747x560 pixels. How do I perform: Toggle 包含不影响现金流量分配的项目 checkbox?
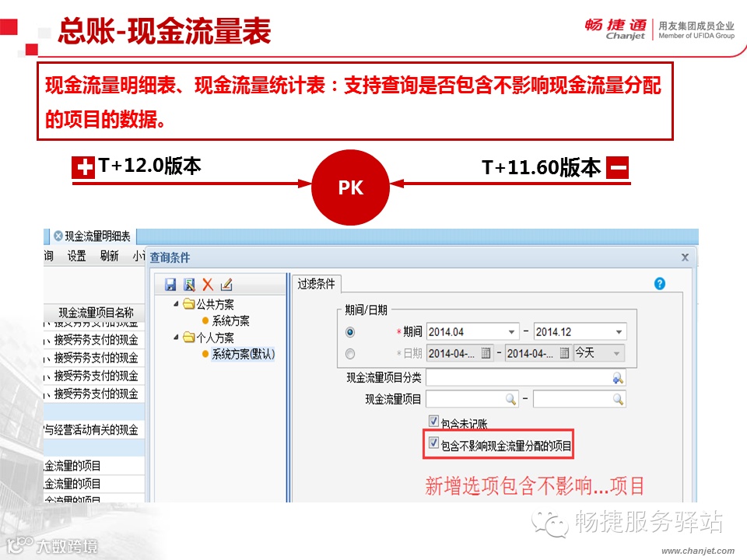point(433,443)
